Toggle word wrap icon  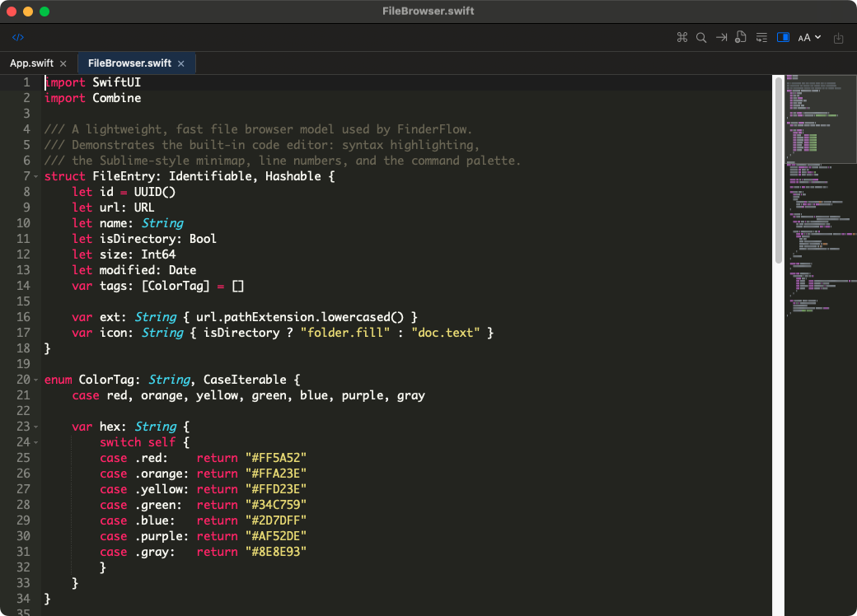[761, 37]
